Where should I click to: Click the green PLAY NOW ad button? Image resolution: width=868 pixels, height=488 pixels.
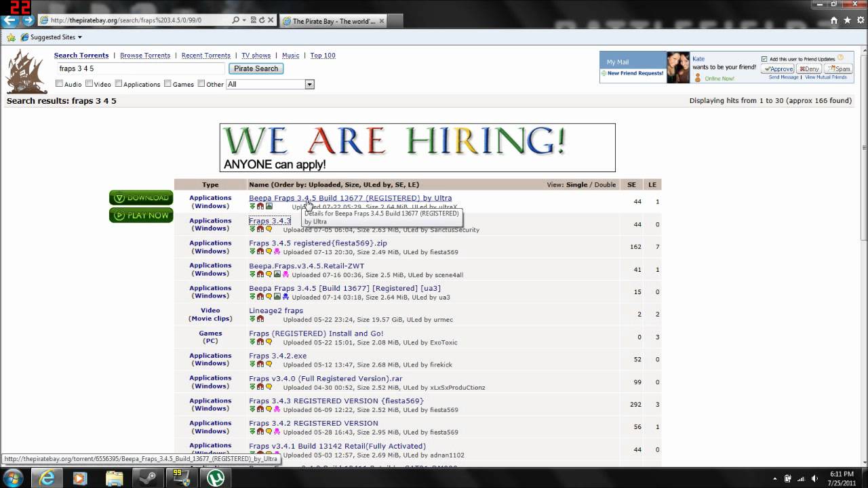(141, 216)
